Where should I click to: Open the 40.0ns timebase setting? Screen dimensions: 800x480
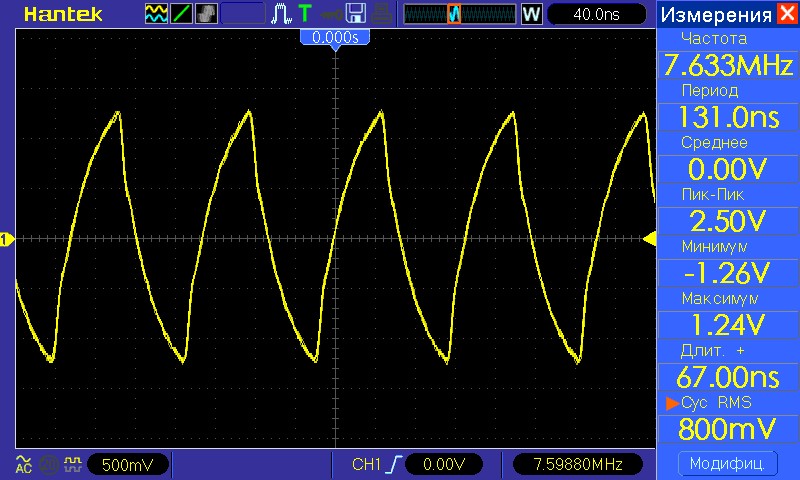[x=597, y=14]
